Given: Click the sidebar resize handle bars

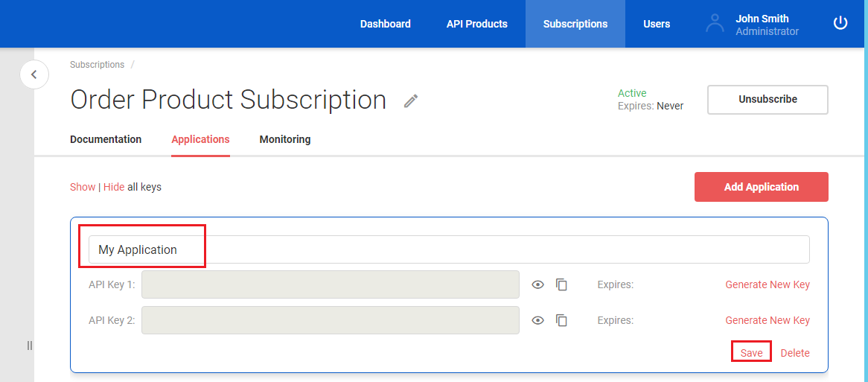Looking at the screenshot, I should [x=30, y=346].
